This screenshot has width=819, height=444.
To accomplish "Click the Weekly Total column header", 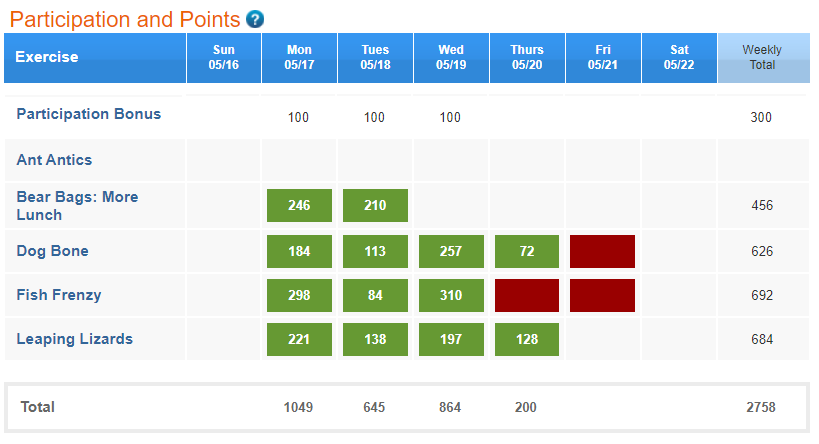I will (762, 58).
